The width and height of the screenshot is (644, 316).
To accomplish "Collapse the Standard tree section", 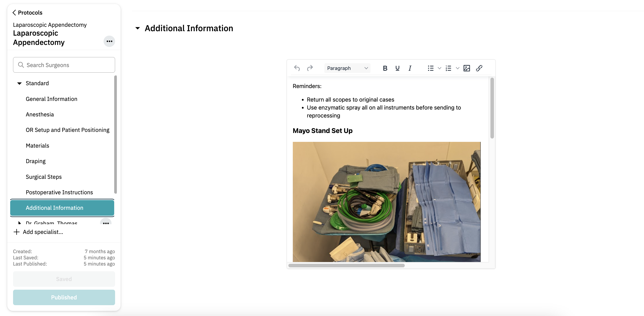I will point(19,83).
